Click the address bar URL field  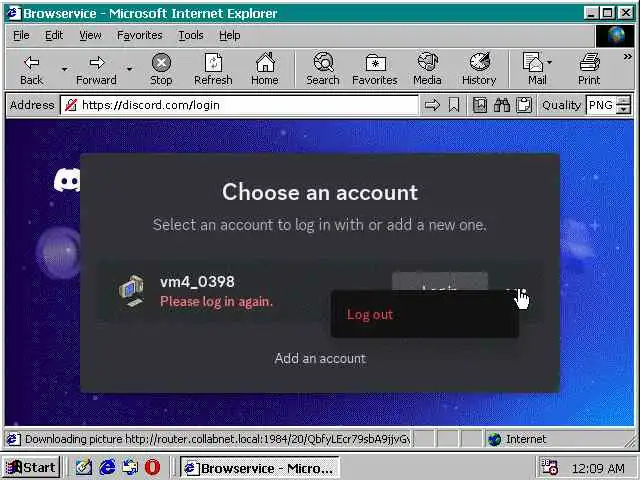(x=239, y=105)
